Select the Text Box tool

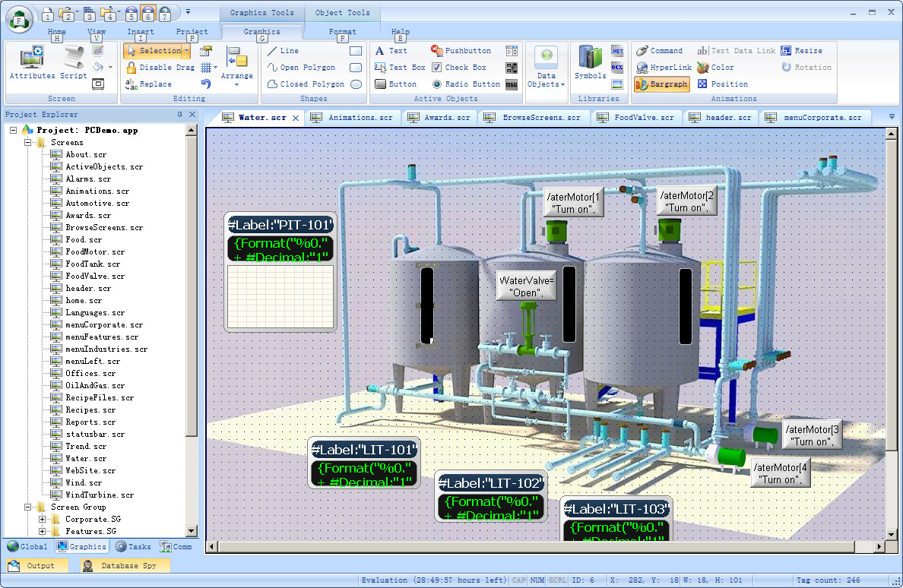point(400,68)
